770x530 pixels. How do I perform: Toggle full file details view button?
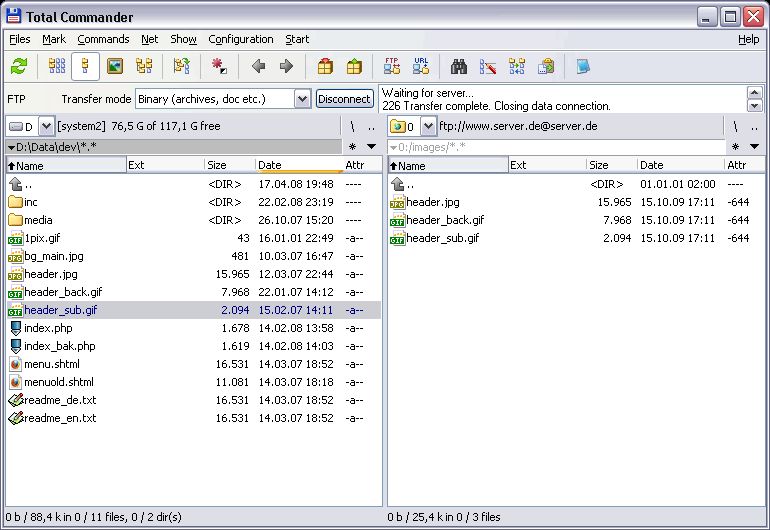86,67
